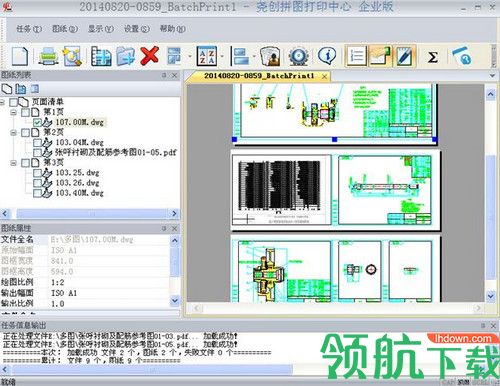Pin the 图纸列表 panel
500x386 pixels.
(x=164, y=75)
